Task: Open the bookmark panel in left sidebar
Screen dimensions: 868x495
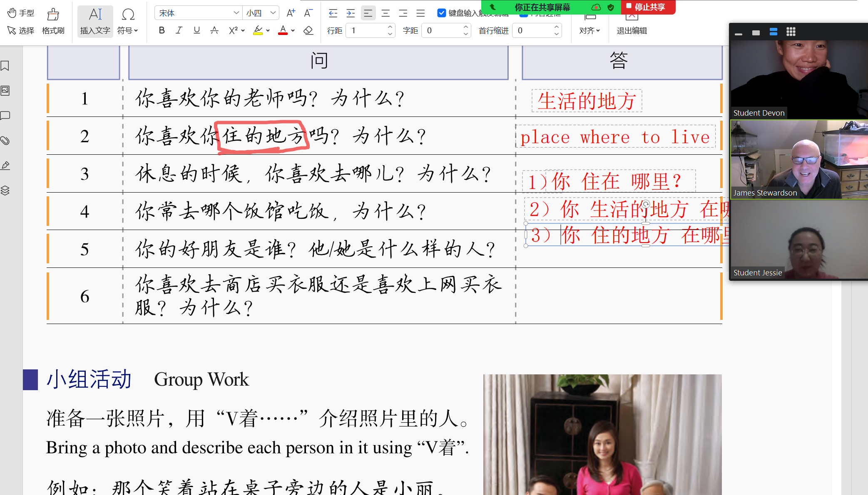Action: click(x=5, y=66)
